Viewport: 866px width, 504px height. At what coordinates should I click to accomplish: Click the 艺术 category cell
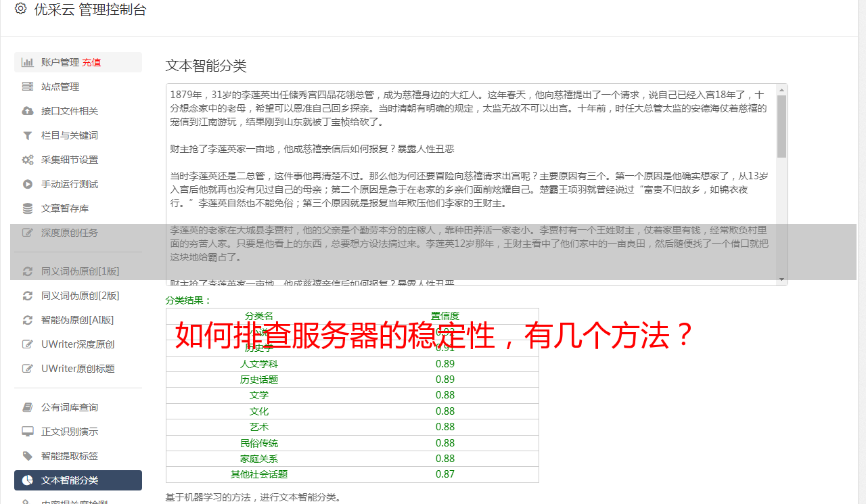259,427
